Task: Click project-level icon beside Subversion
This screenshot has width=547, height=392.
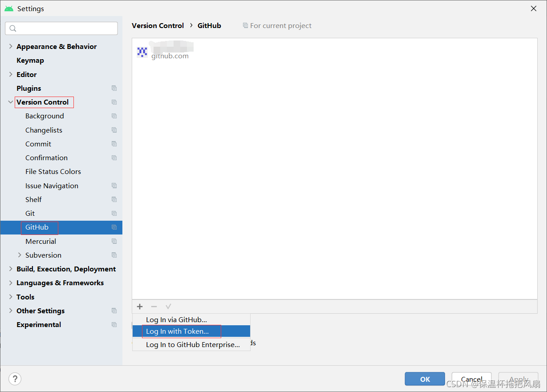Action: coord(114,255)
